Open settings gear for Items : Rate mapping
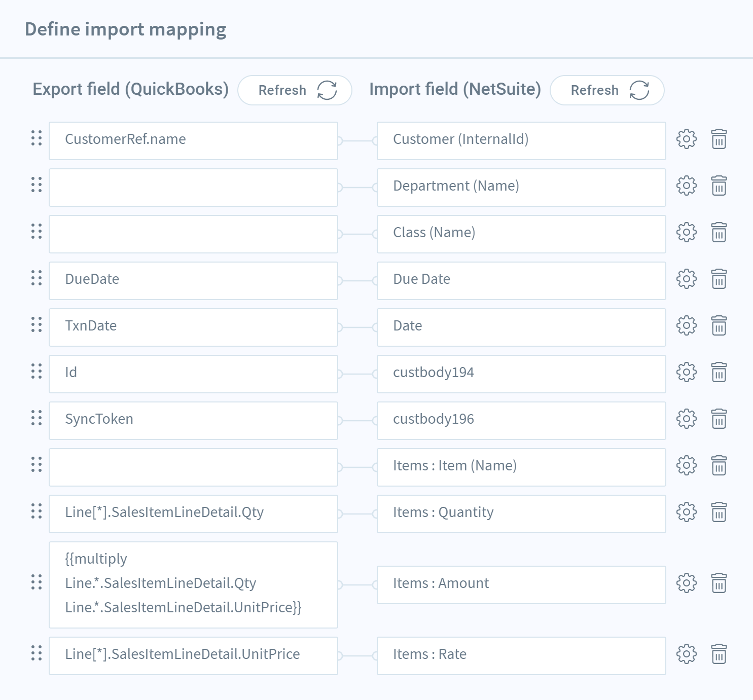 pyautogui.click(x=687, y=654)
